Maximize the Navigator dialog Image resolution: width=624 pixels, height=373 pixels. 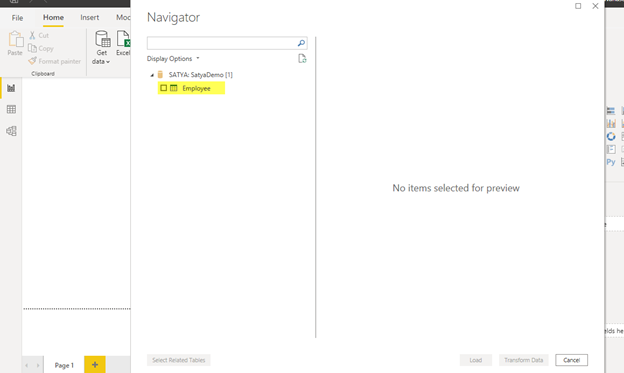coord(578,6)
